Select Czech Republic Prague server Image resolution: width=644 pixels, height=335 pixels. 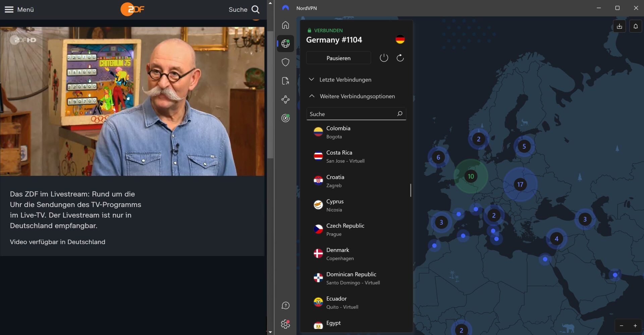[x=356, y=230]
